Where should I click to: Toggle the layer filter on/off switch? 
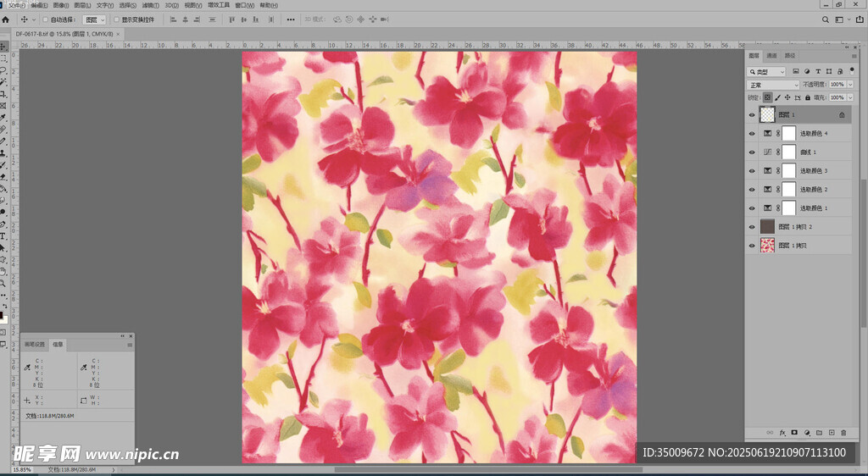[x=852, y=70]
